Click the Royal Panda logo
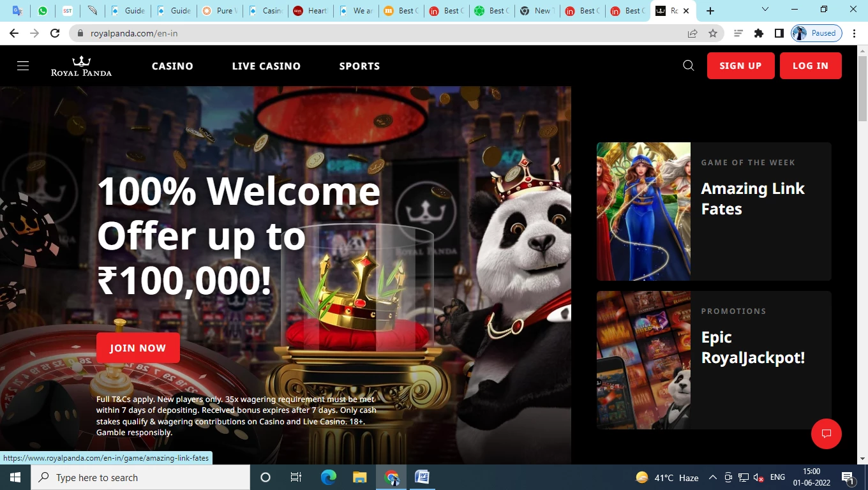Screen dimensions: 868x490 [81, 66]
